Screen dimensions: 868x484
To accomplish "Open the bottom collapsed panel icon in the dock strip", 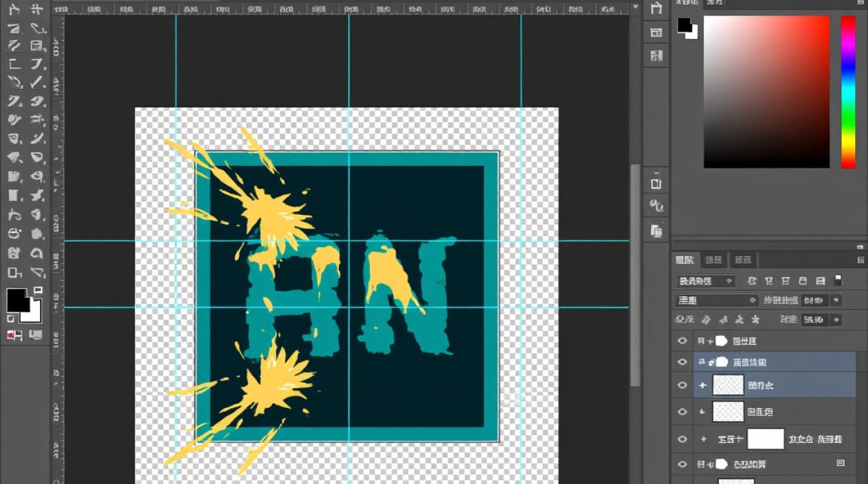I will click(x=657, y=230).
